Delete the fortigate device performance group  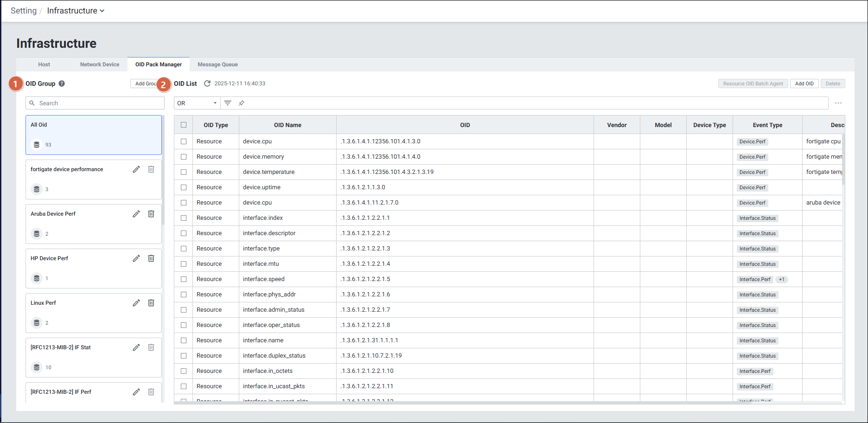(x=151, y=169)
